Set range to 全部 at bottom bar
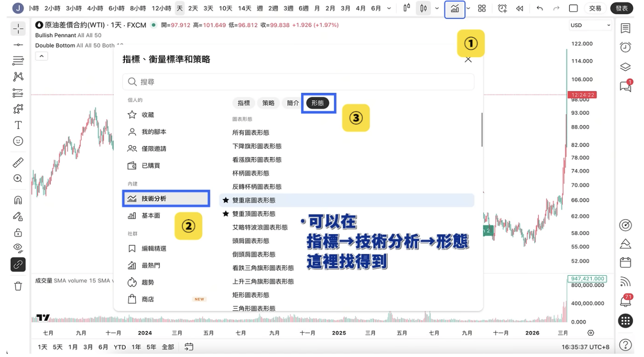 pyautogui.click(x=168, y=347)
